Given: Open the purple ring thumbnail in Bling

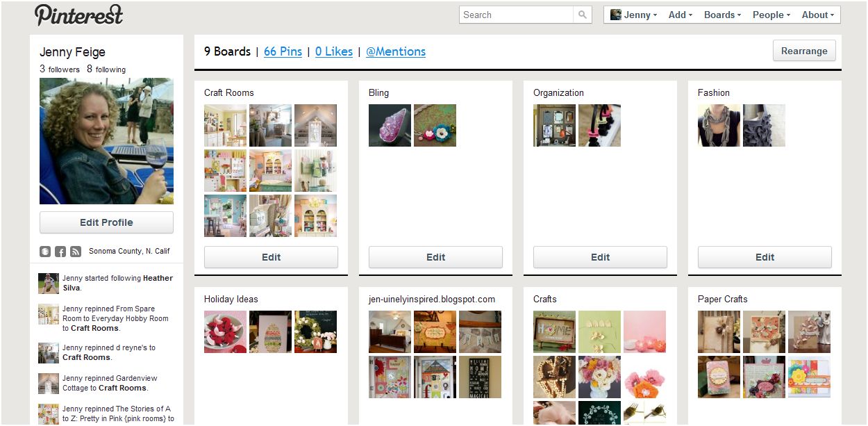Looking at the screenshot, I should [390, 125].
